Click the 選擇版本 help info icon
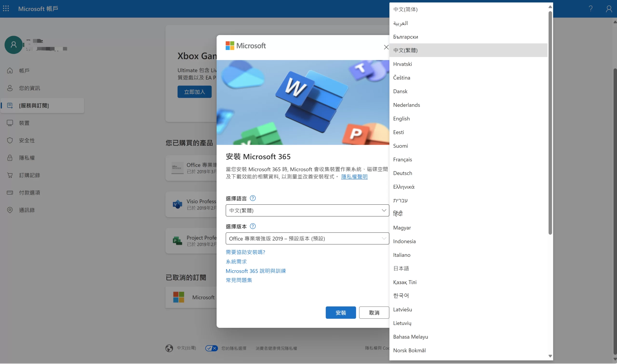 coord(252,226)
